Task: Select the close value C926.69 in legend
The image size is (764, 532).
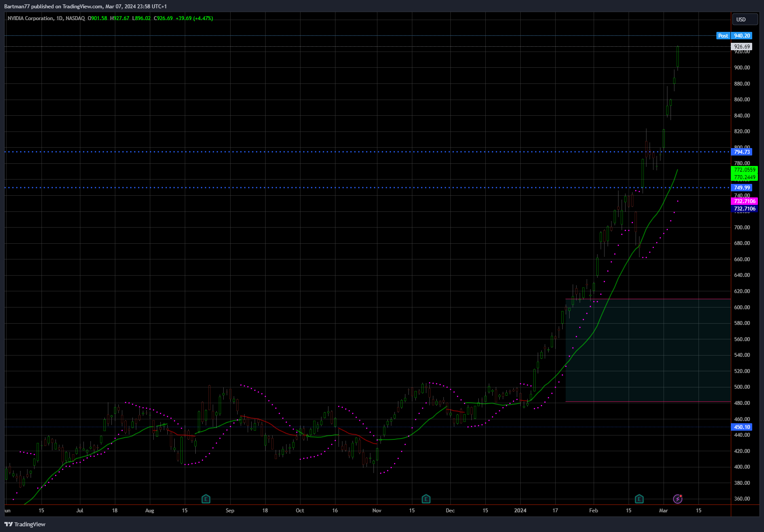Action: tap(163, 18)
